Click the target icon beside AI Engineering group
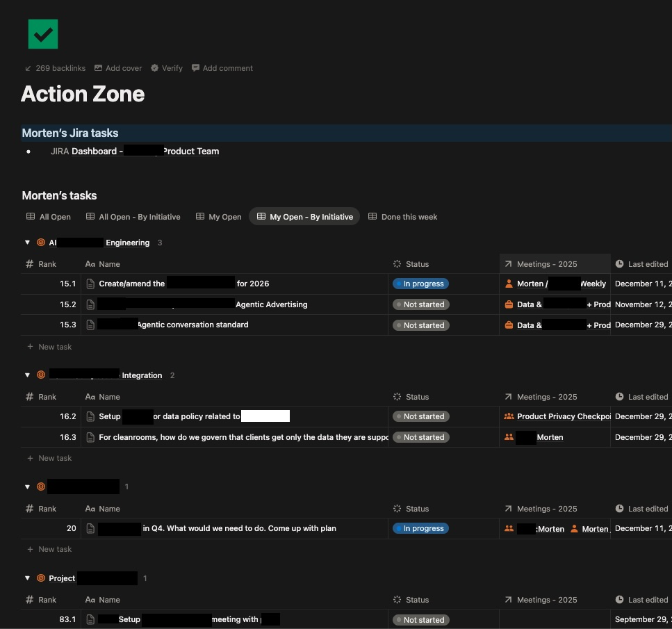Screen dimensions: 672x629 click(41, 243)
